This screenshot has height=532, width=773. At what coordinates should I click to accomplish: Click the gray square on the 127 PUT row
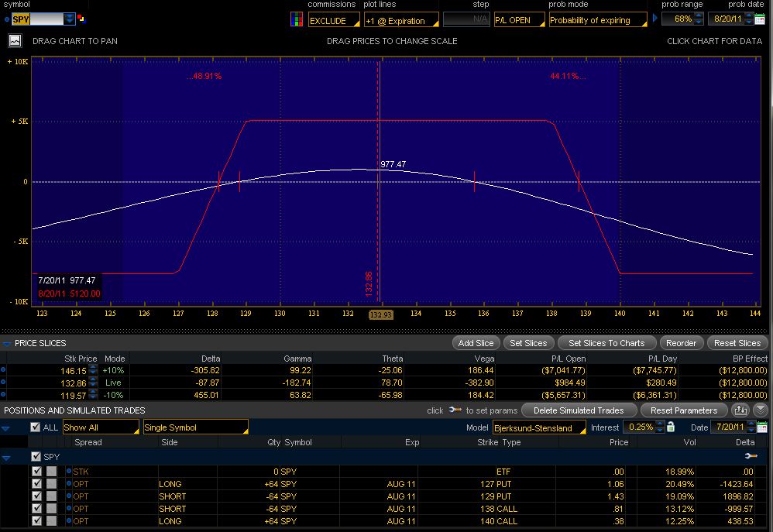tap(51, 484)
